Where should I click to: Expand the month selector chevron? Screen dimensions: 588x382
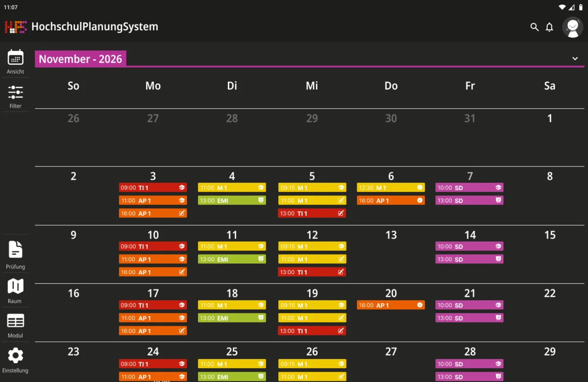tap(575, 59)
